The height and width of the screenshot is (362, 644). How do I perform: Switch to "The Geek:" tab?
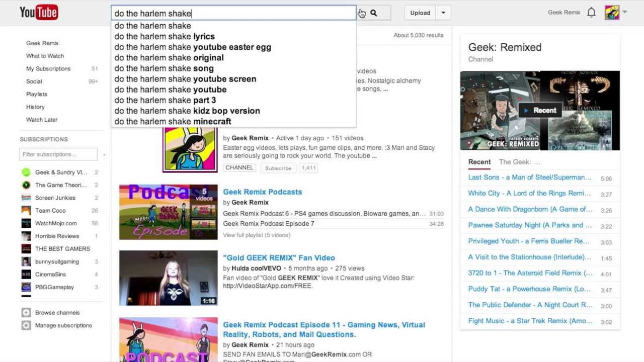click(x=519, y=162)
